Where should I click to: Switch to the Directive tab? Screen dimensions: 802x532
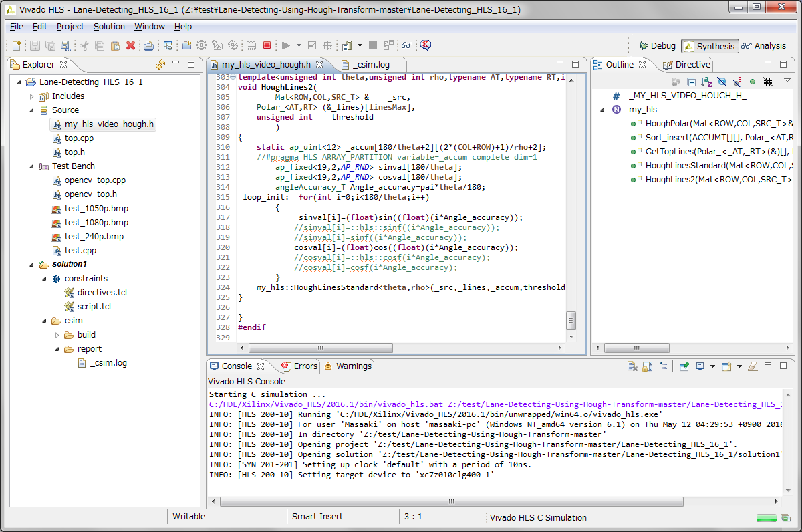click(686, 65)
